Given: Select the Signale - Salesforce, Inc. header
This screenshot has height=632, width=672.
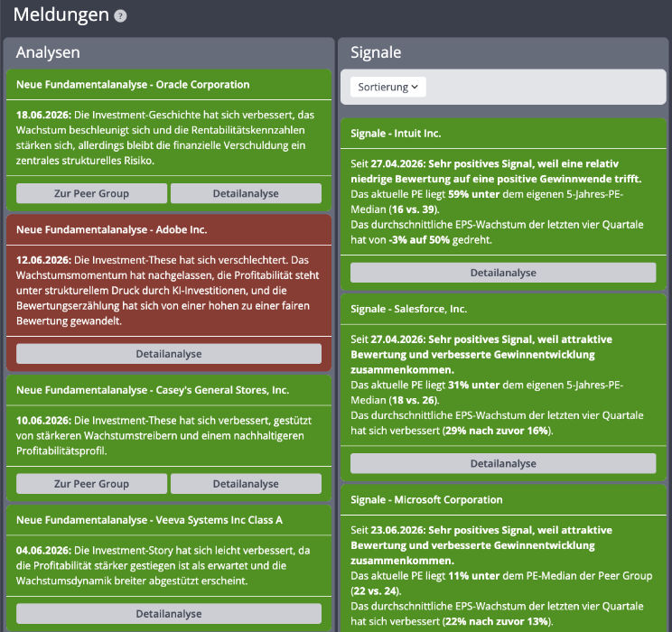Looking at the screenshot, I should [503, 309].
